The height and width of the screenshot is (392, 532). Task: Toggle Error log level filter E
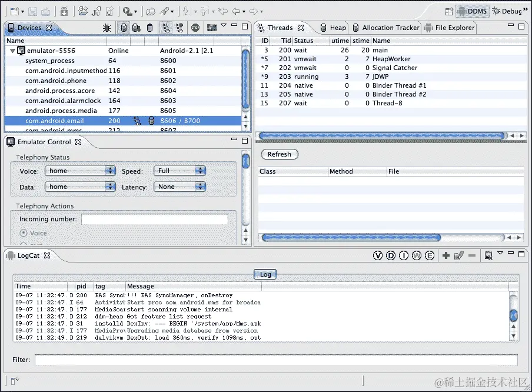click(430, 255)
